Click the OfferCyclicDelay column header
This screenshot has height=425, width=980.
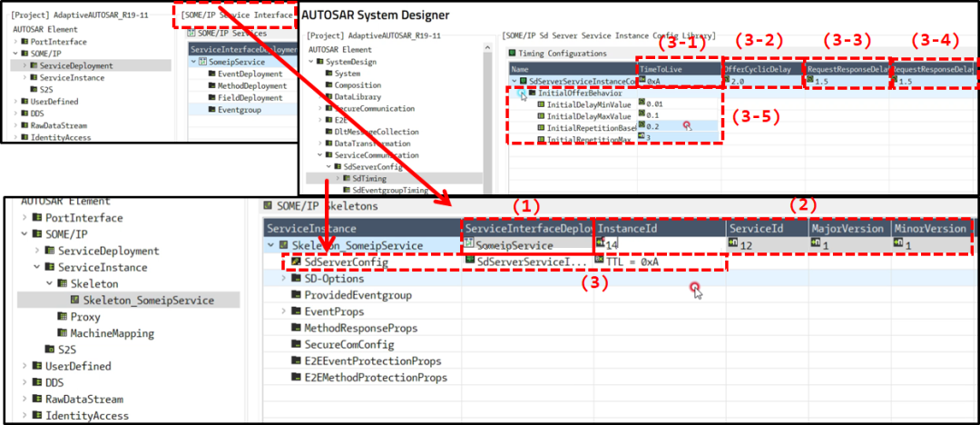(x=762, y=68)
